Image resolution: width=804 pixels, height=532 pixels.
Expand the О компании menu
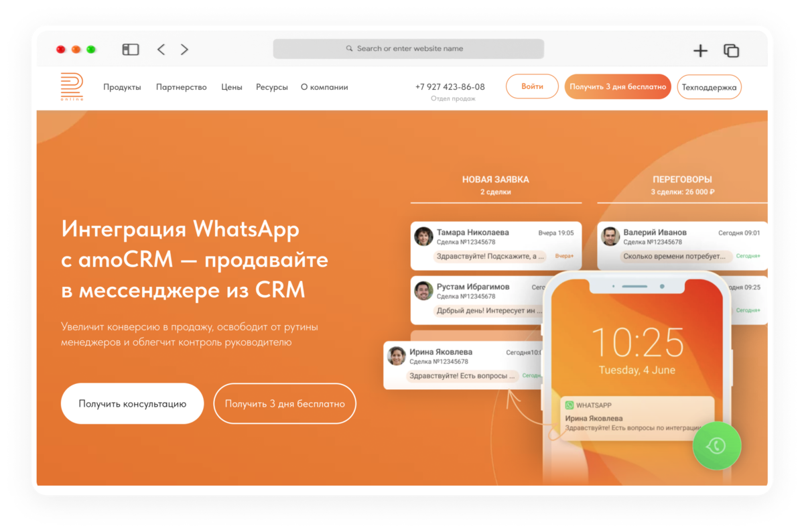tap(324, 87)
